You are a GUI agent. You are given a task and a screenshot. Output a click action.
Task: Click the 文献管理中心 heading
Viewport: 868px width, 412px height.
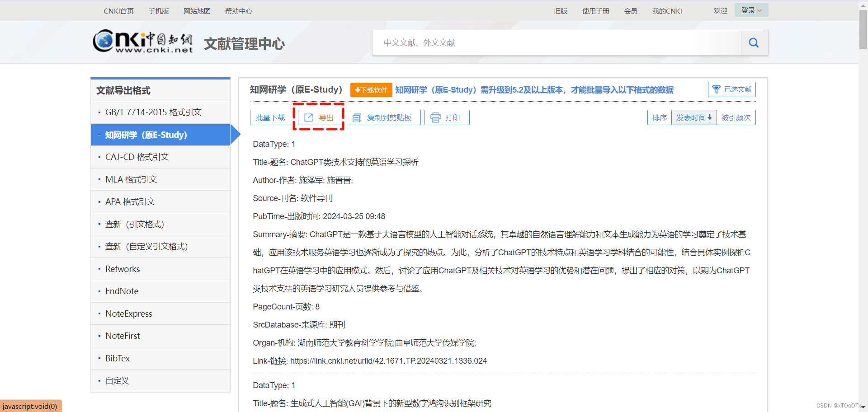click(x=244, y=44)
